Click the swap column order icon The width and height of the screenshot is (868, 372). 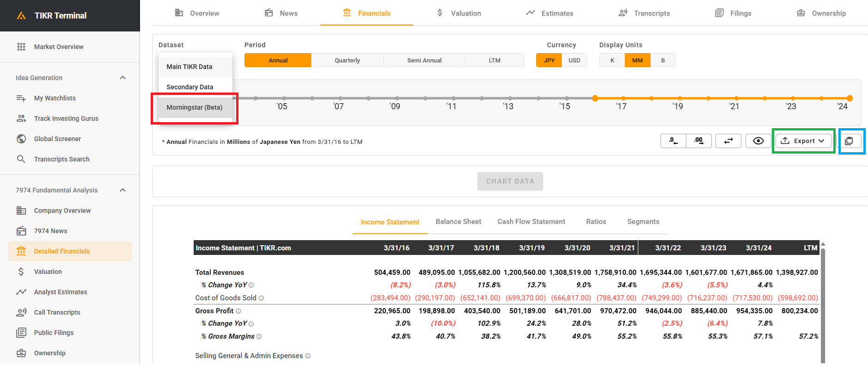728,141
